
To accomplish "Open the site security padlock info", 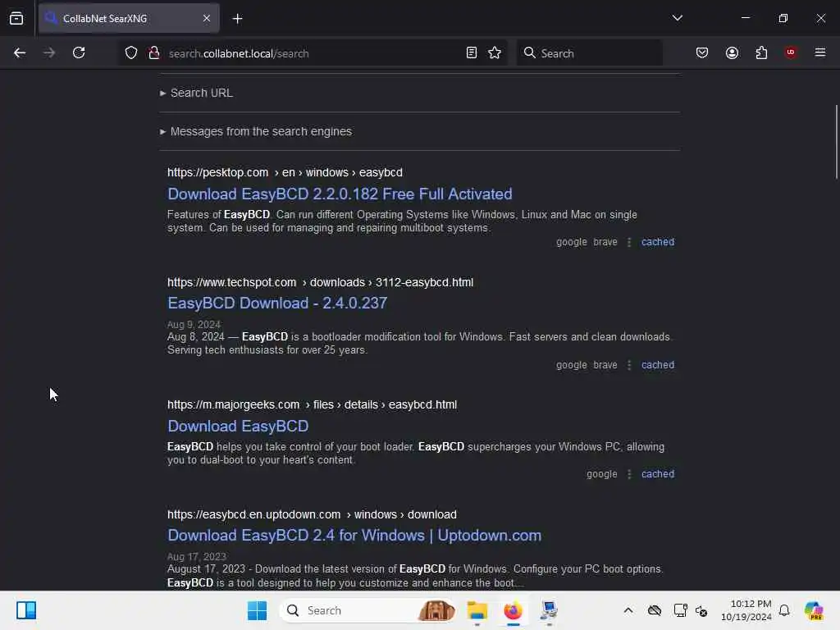I will tap(154, 52).
